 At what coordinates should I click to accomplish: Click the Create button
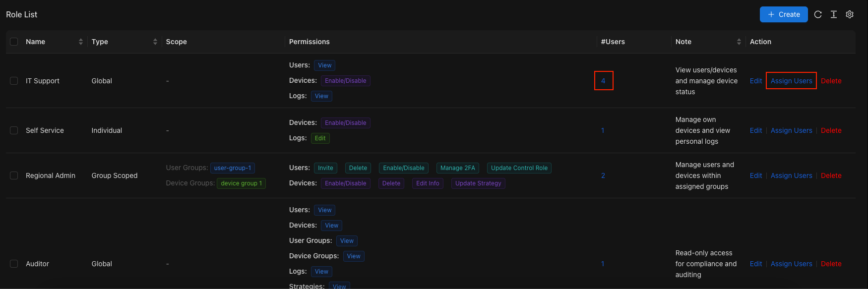784,14
